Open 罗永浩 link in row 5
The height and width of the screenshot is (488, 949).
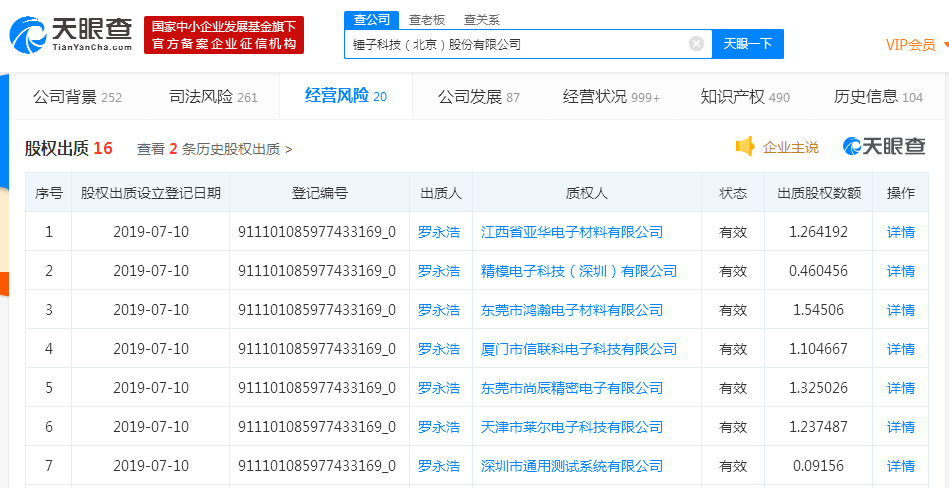[439, 387]
